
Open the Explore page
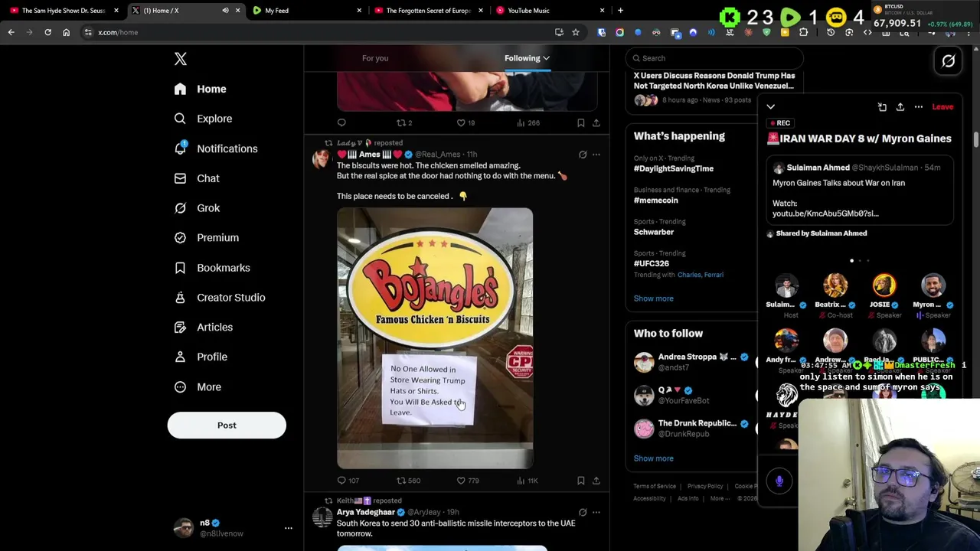point(203,119)
